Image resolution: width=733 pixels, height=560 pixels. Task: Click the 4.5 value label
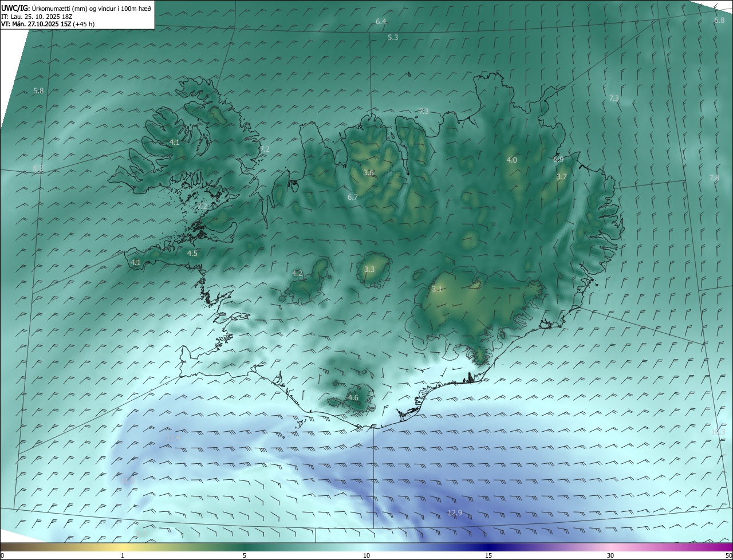pyautogui.click(x=192, y=253)
